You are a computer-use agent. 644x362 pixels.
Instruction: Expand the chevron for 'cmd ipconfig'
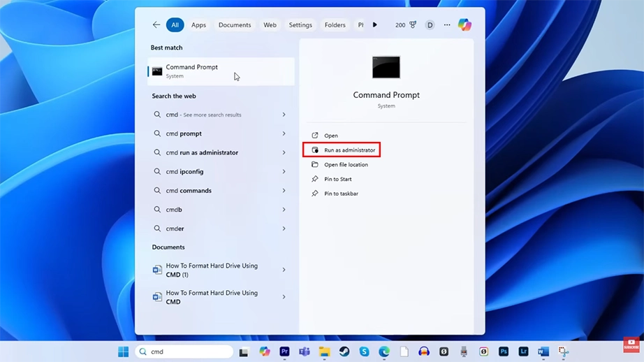click(284, 171)
